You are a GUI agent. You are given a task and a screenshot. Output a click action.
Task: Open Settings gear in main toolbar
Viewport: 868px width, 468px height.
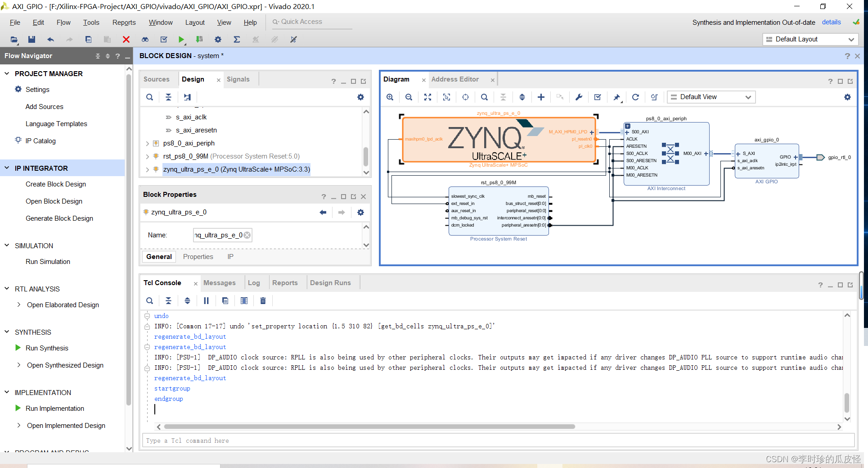coord(218,40)
